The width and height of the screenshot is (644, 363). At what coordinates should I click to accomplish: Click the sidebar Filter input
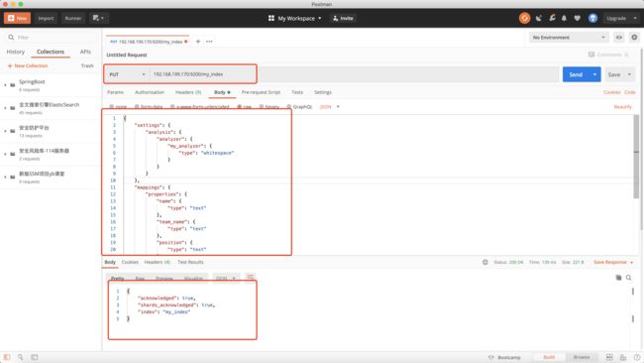(52, 37)
